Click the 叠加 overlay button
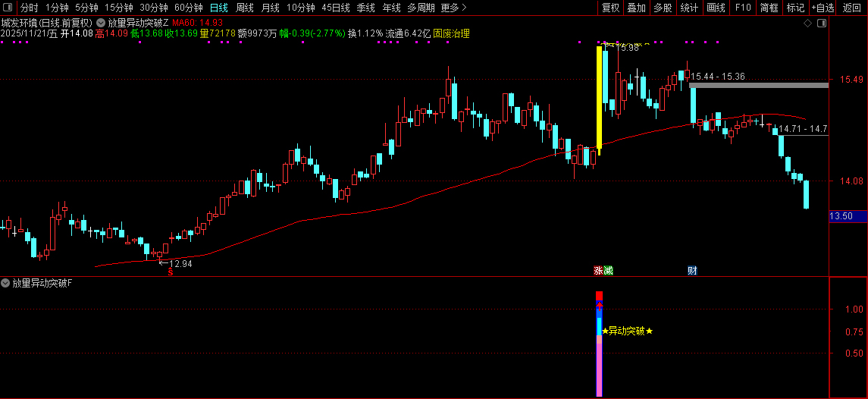Screen dimensions: 868x399 coord(637,8)
